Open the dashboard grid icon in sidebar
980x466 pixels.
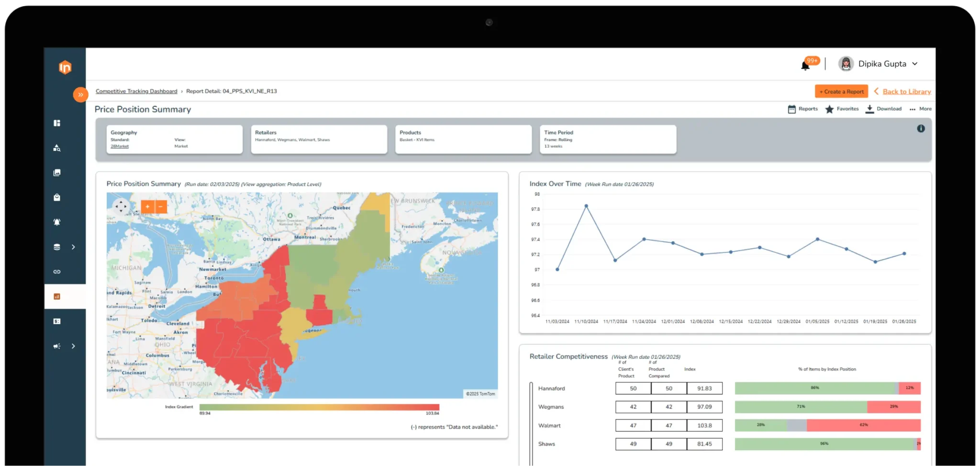(x=57, y=123)
